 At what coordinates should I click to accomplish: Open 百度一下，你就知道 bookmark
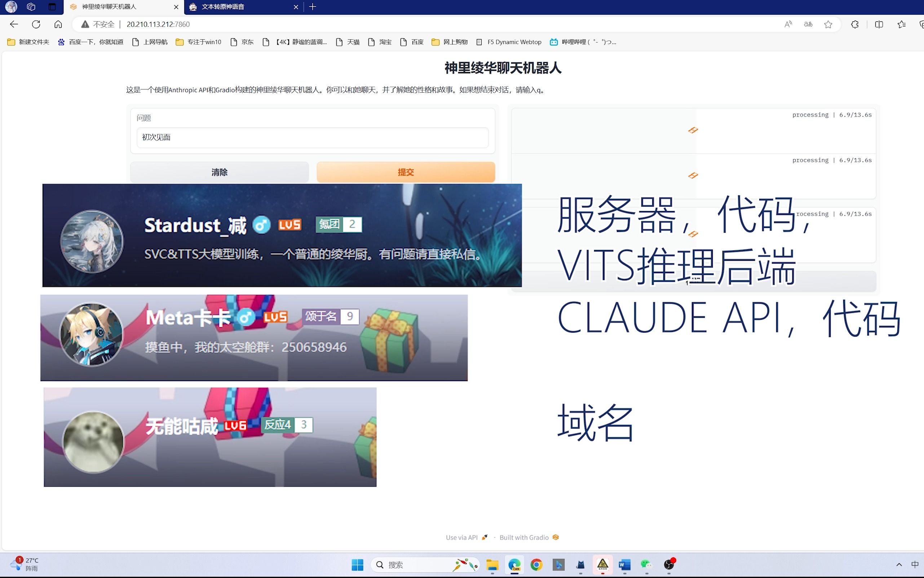pos(90,42)
